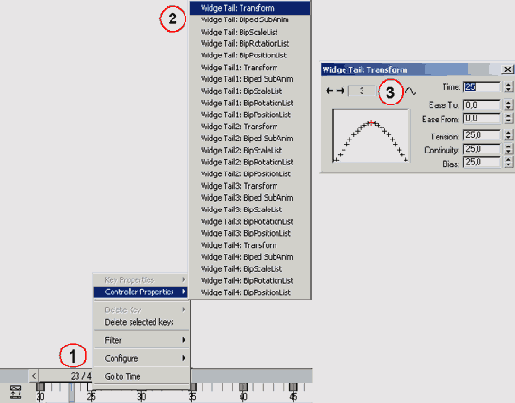Go to next key arrow in Transform dialog
The image size is (515, 403).
tap(340, 91)
